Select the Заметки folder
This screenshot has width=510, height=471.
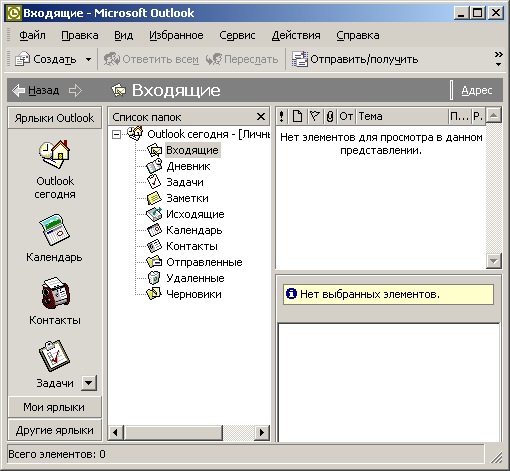pos(187,198)
